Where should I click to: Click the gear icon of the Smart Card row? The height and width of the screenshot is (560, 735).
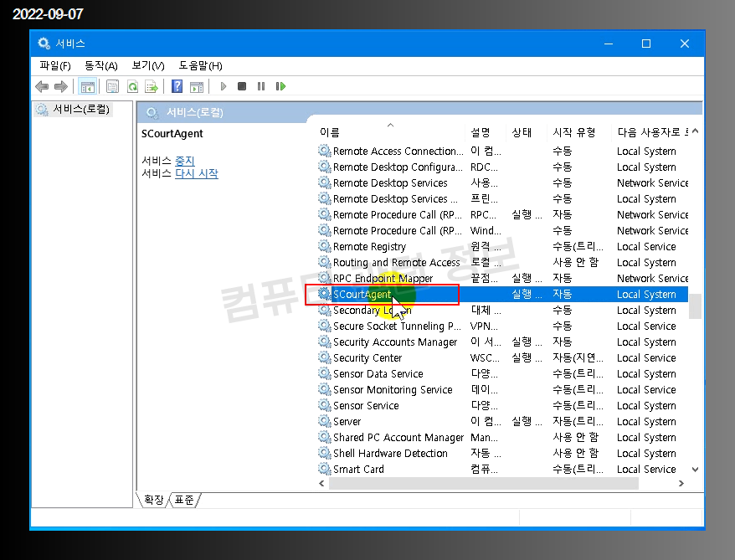[x=324, y=469]
